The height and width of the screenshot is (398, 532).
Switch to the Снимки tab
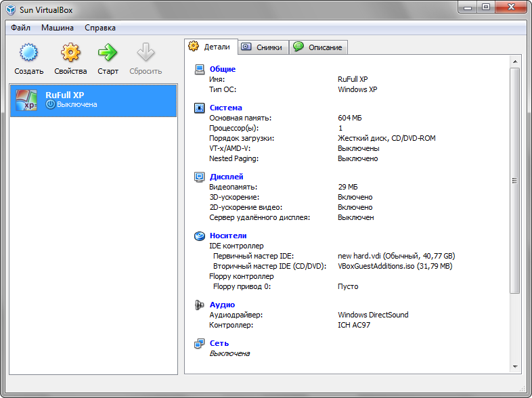click(x=263, y=47)
